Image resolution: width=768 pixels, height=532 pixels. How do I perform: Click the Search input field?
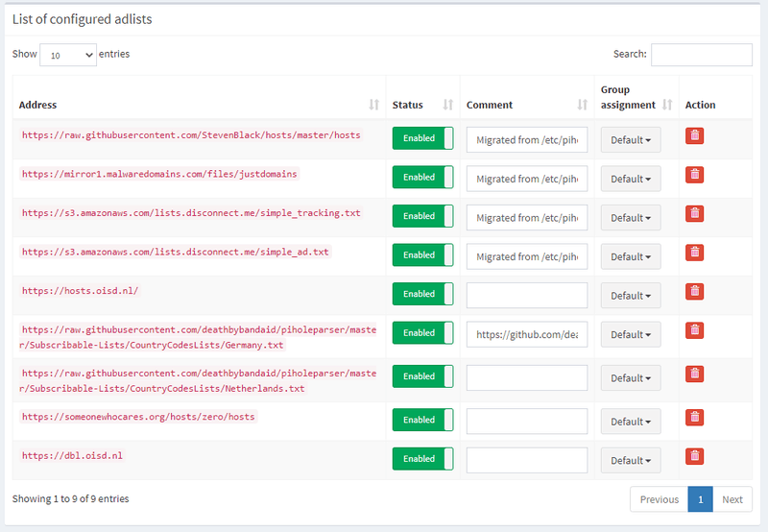coord(702,55)
